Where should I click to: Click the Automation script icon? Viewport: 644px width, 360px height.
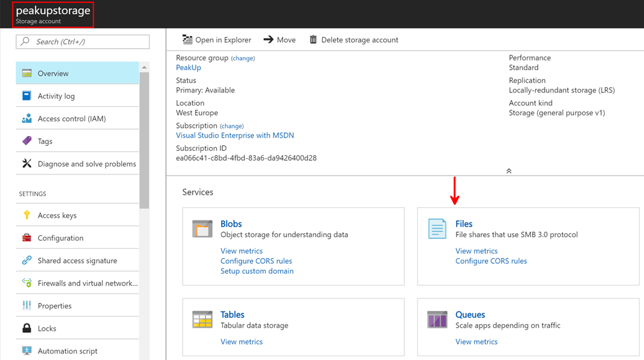click(x=27, y=351)
